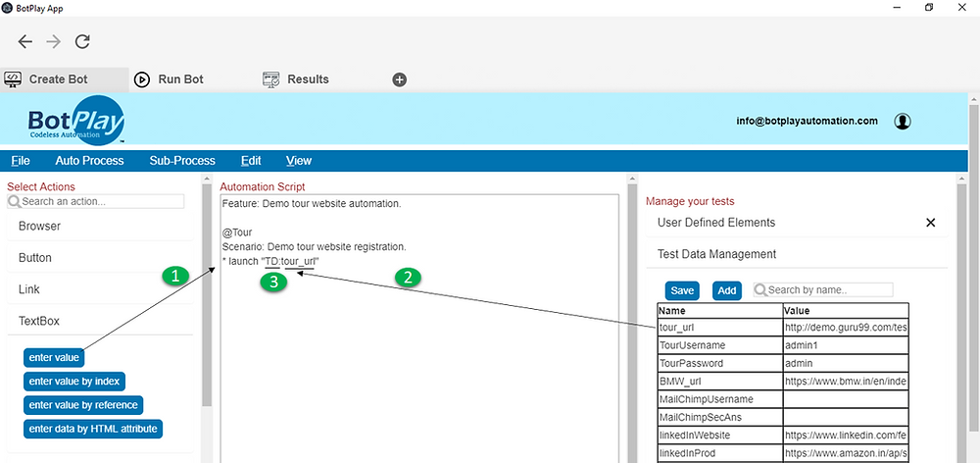Close User Defined Elements with X icon

(930, 223)
